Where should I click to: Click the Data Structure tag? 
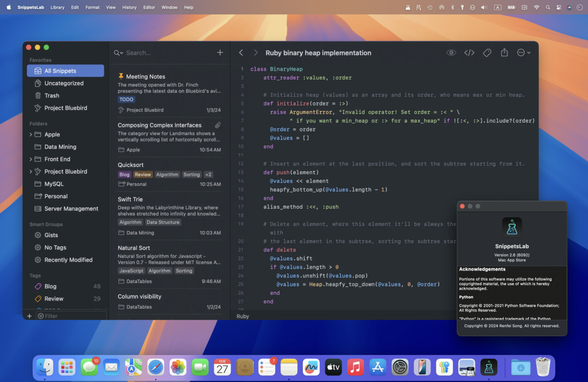(163, 222)
